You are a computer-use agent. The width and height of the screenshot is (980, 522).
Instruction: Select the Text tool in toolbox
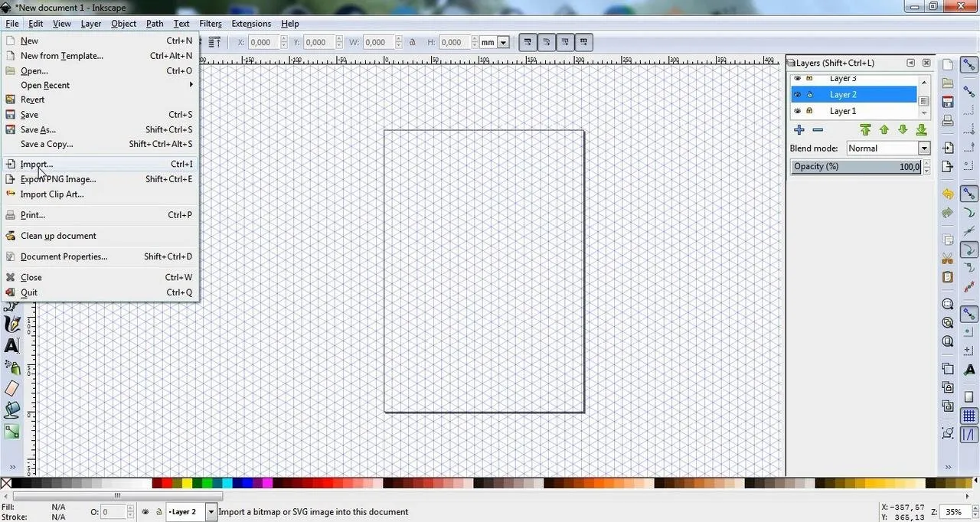11,346
